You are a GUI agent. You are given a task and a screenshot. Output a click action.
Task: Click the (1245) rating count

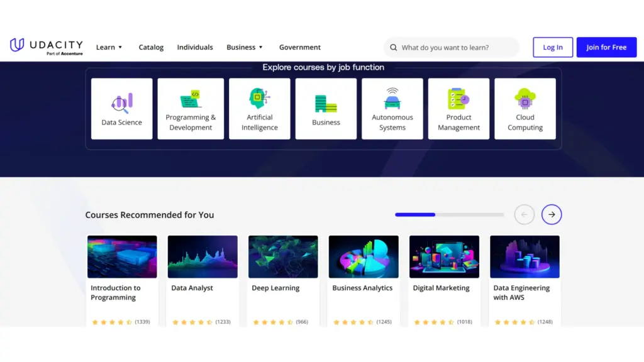pyautogui.click(x=384, y=322)
